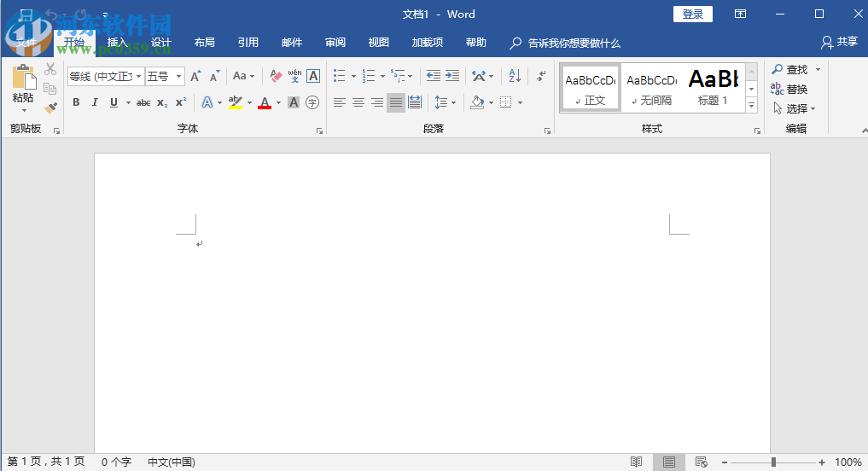Apply the 标题 1 style
The image size is (868, 471).
[713, 87]
